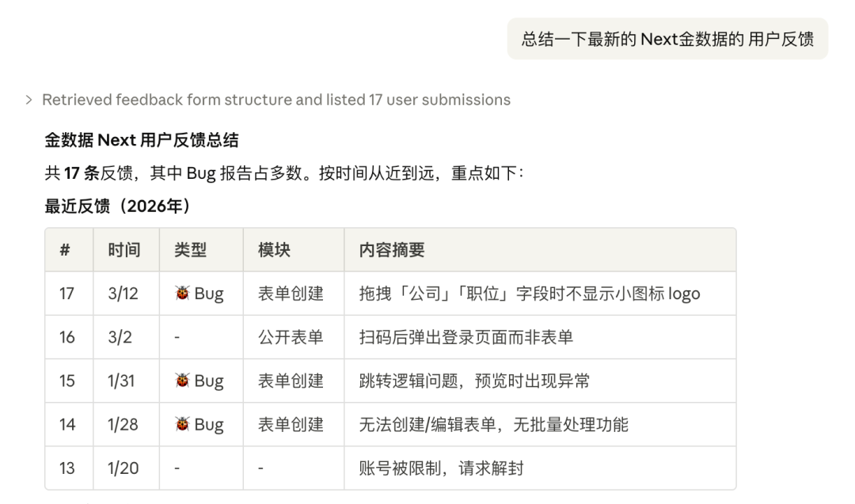Click the "公开表单" module cell

291,337
